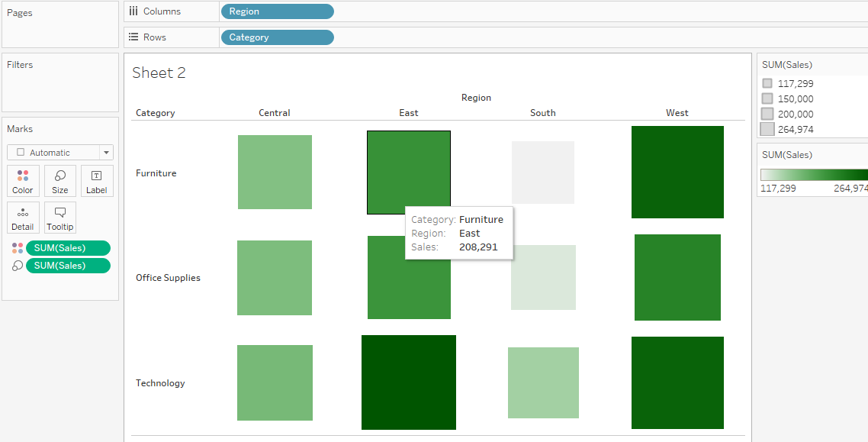Click the Rows shelf icon

[133, 37]
